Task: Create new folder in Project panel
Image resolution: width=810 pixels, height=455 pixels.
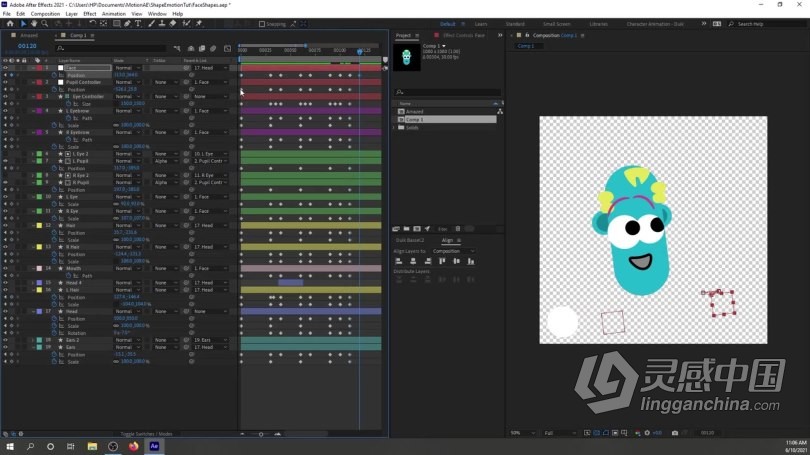Action: pos(407,229)
